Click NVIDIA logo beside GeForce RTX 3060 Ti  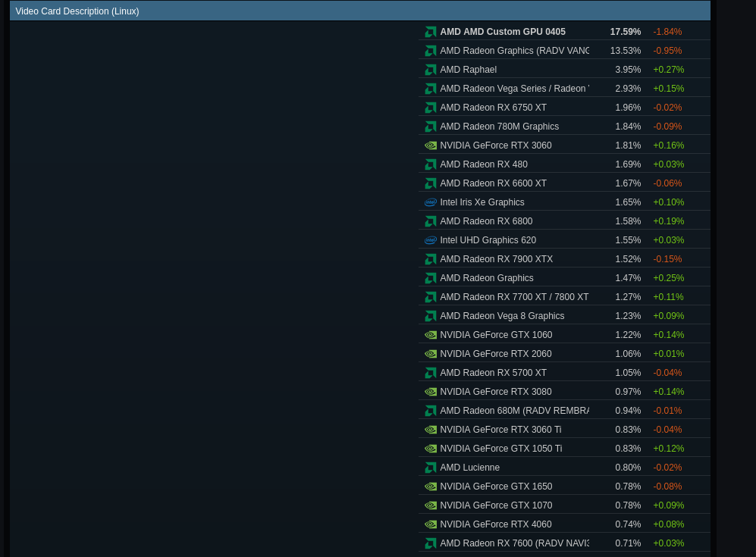(x=431, y=430)
